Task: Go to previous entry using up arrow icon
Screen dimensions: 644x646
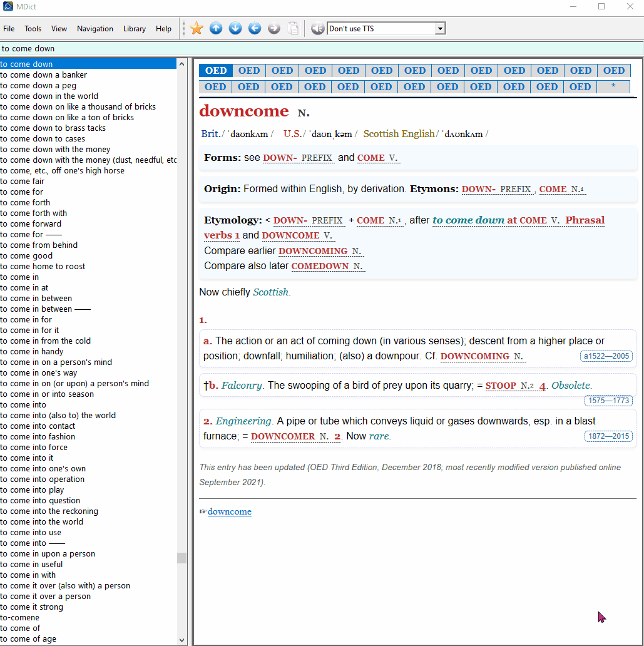Action: point(216,28)
